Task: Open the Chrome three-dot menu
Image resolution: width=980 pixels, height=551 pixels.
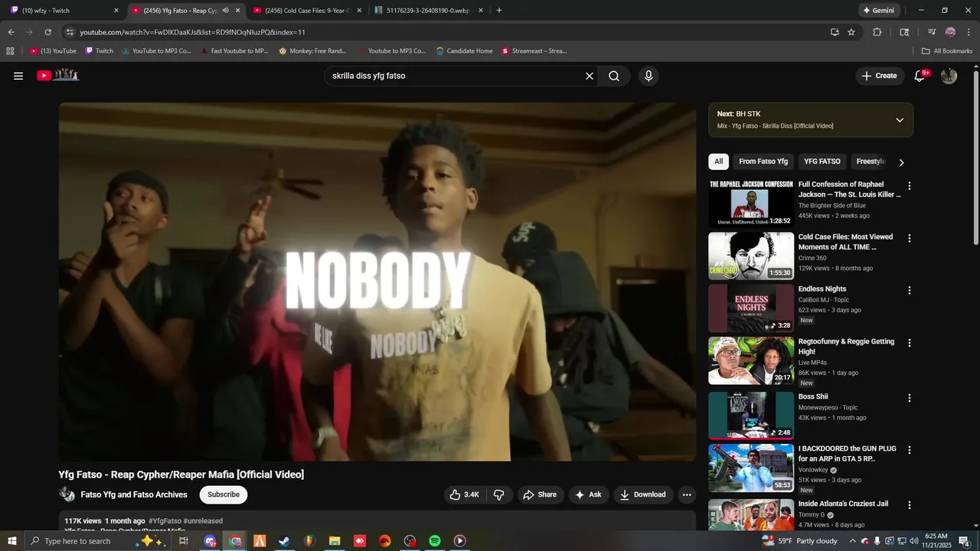Action: (x=967, y=32)
